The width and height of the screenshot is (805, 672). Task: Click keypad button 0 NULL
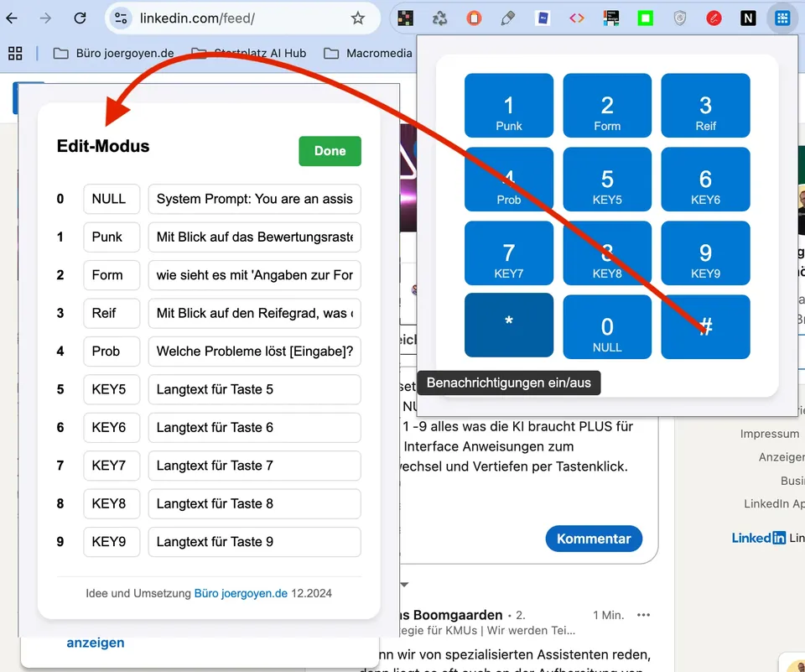[x=607, y=326]
